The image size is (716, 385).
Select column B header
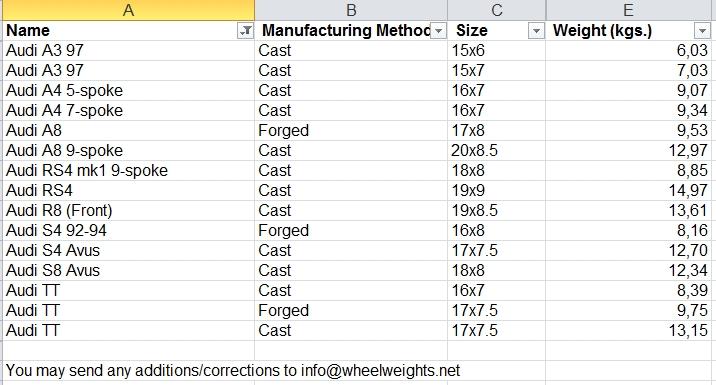click(x=351, y=10)
